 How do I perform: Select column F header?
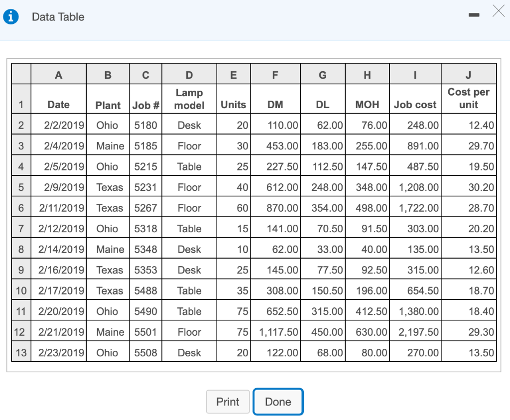point(275,74)
